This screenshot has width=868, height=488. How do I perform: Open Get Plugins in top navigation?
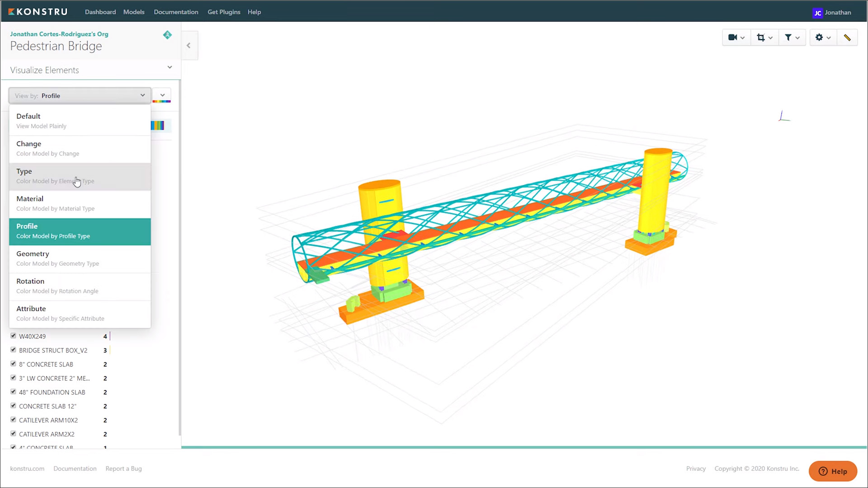(224, 12)
